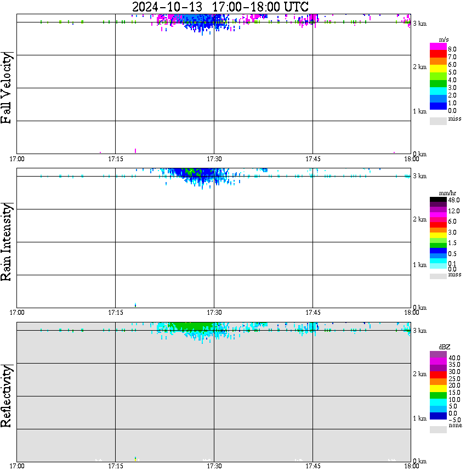
Task: Click 17:15 under the Fall Velocity plot
Action: click(116, 159)
